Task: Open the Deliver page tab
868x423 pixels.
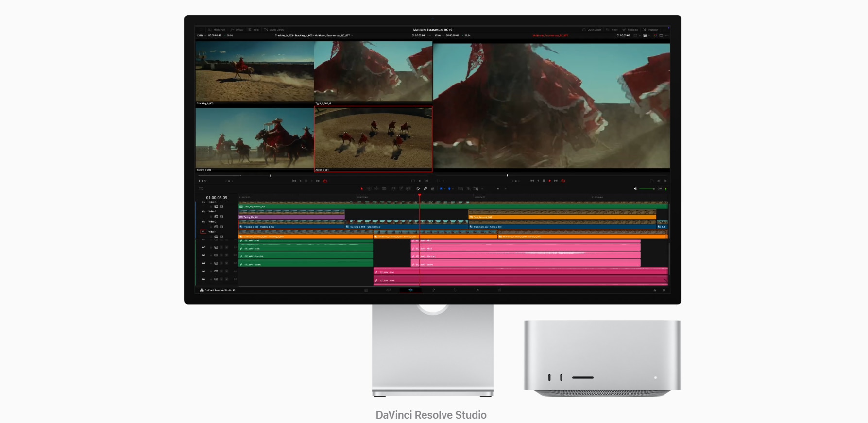Action: click(499, 290)
